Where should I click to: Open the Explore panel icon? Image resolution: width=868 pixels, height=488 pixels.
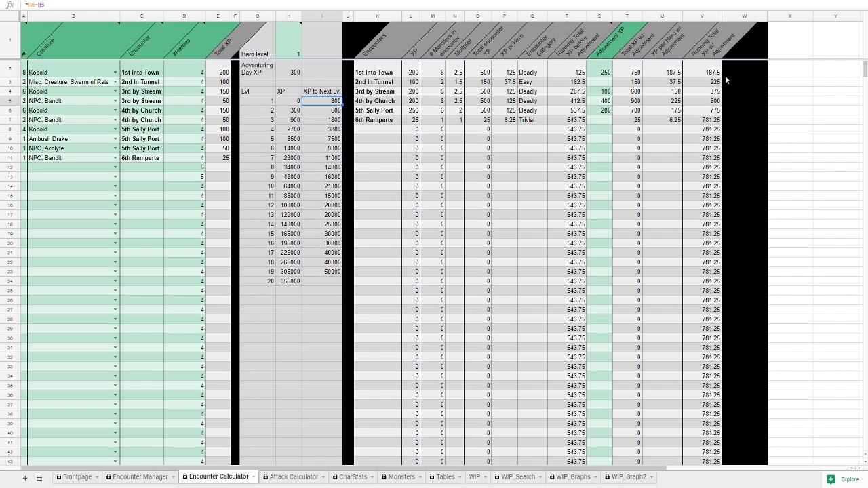[831, 479]
